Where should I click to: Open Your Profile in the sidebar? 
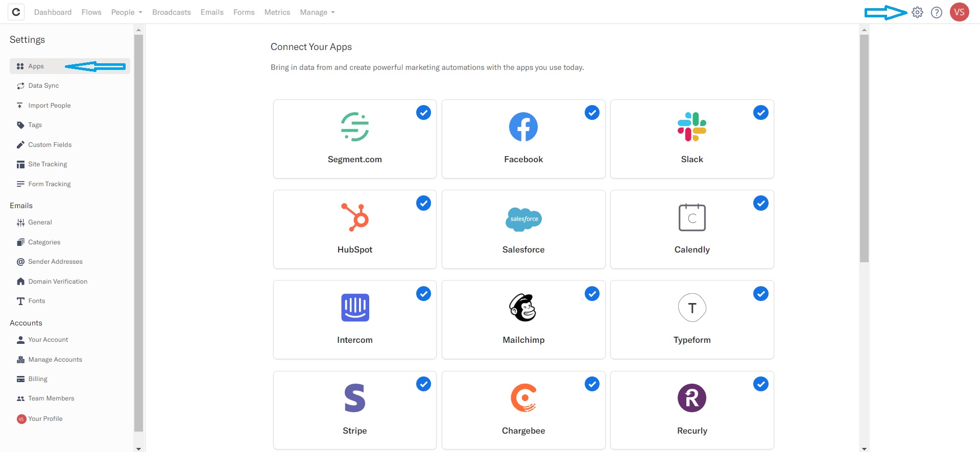pos(45,419)
